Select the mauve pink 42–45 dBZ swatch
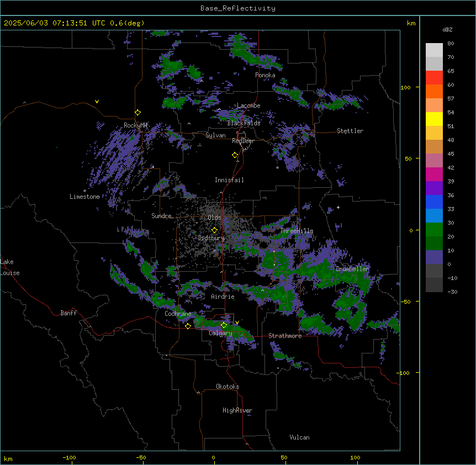The image size is (476, 465). 434,161
